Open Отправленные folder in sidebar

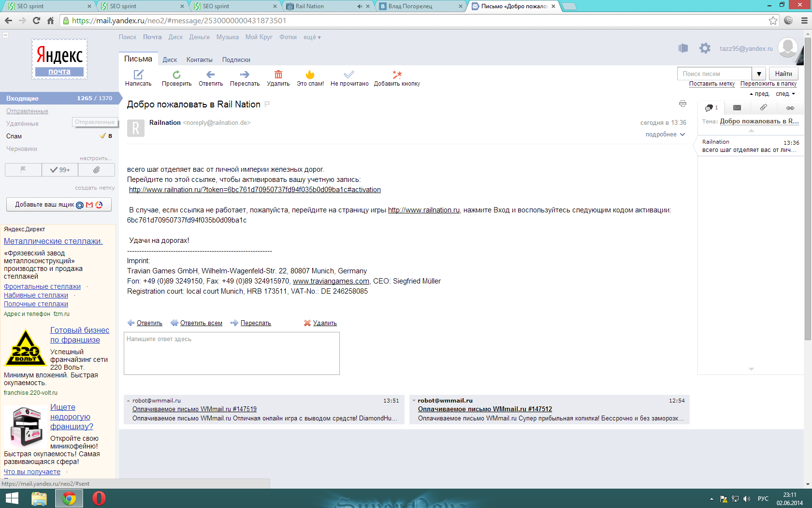pos(27,111)
